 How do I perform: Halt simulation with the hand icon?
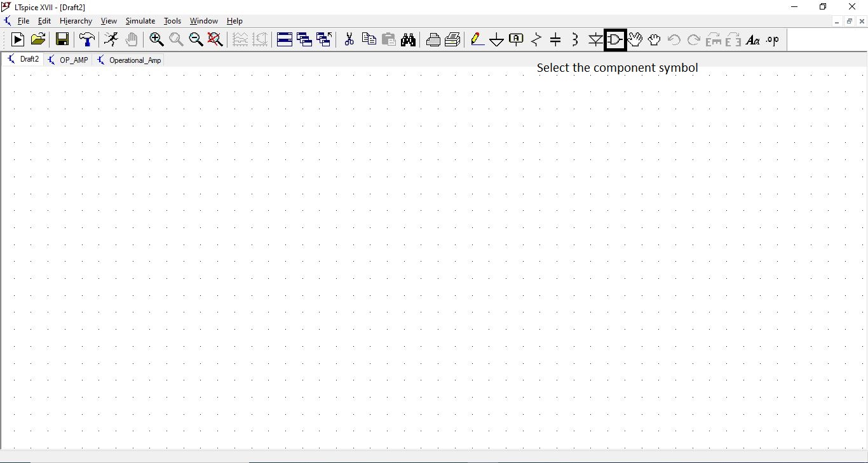[132, 40]
